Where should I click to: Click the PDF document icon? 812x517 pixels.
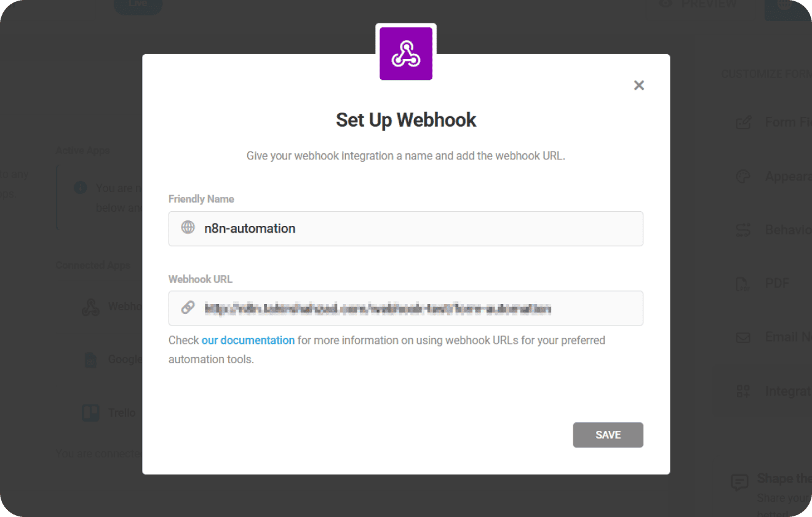coord(744,284)
